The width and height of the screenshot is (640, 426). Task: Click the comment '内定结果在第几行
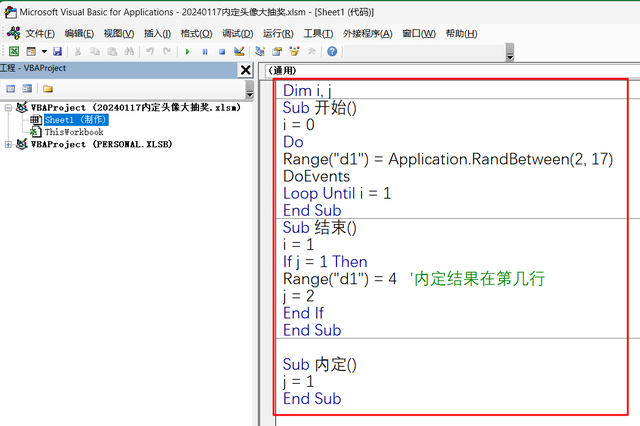[x=478, y=279]
